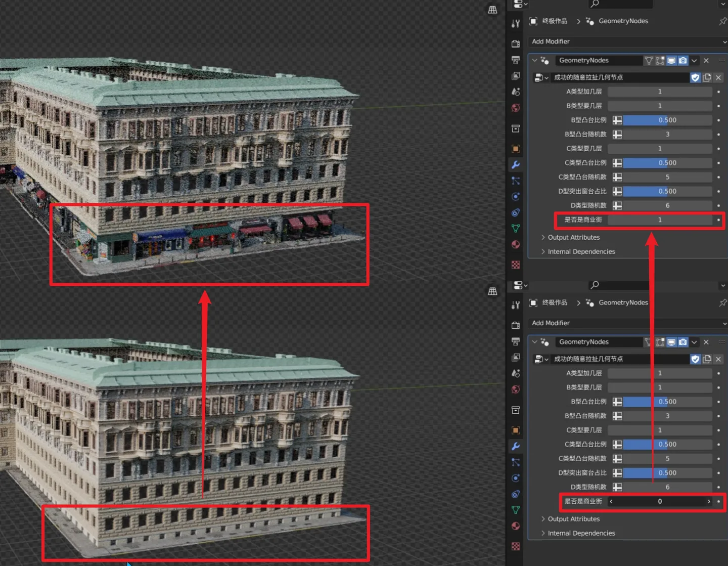The image size is (728, 566).
Task: Open World properties tab in lower Properties editor
Action: pyautogui.click(x=516, y=389)
